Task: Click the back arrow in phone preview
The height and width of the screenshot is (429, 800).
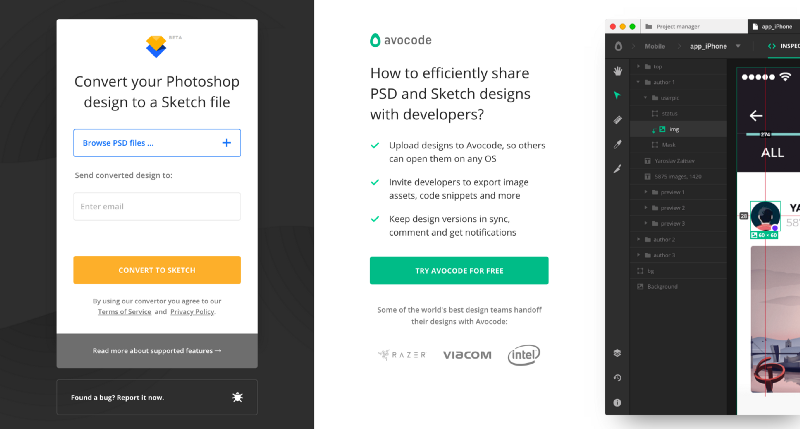Action: coord(756,116)
